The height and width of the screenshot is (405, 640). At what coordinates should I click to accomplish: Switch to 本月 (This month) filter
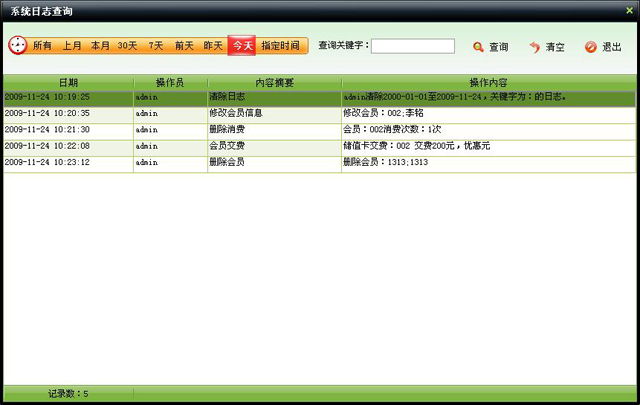click(100, 46)
